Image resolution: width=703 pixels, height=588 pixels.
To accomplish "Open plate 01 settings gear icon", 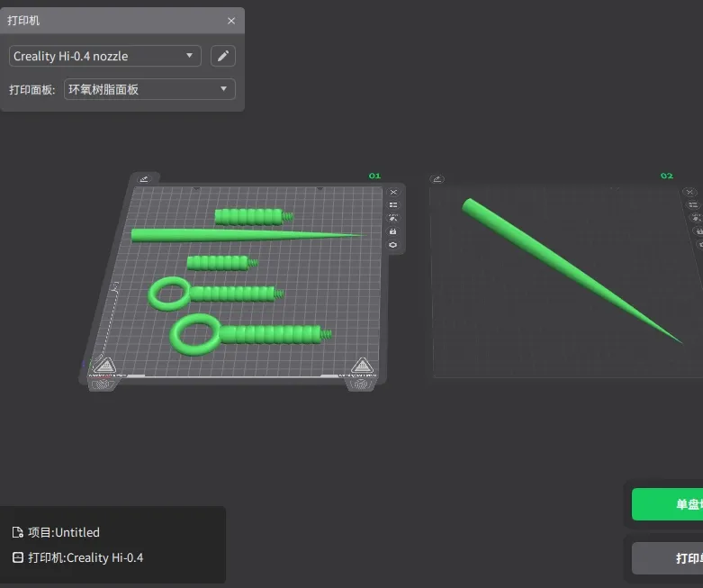I will coord(393,245).
